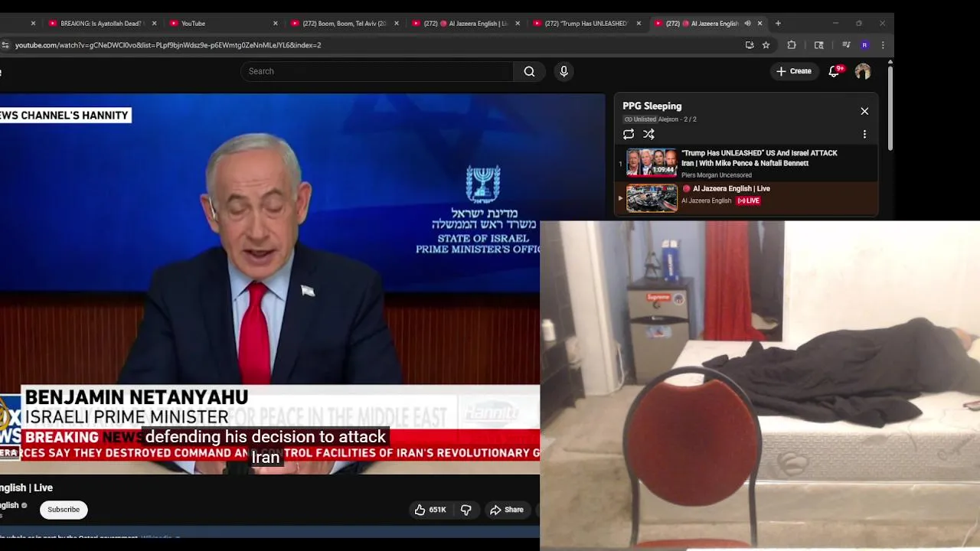Close the 'YouTube' tab
The image size is (980, 551).
276,24
